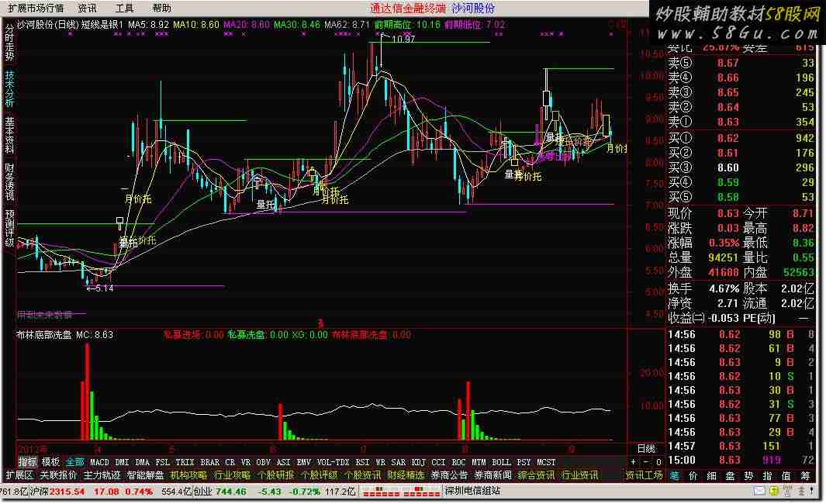
Task: Select the 全部 indicator filter
Action: [74, 462]
